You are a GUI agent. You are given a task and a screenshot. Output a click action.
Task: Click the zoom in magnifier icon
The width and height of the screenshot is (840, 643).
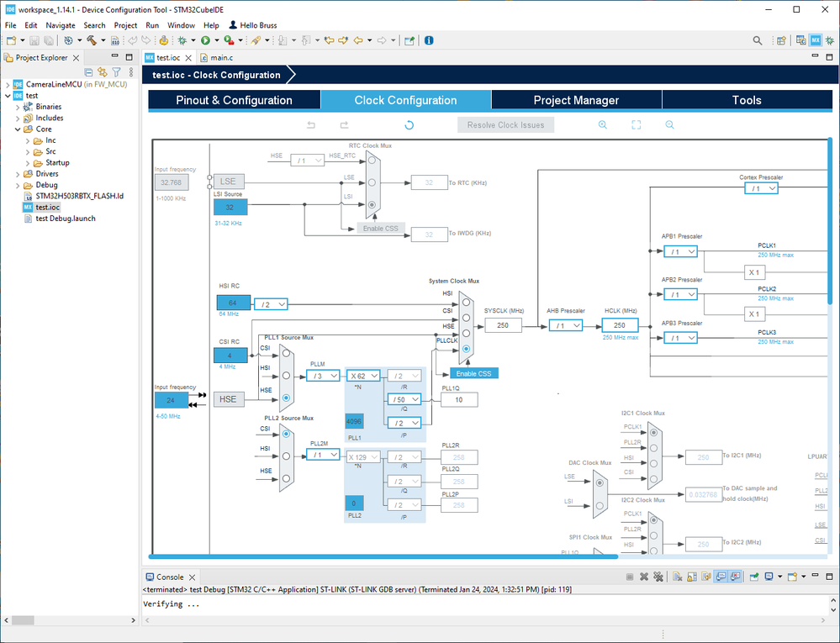(x=603, y=124)
